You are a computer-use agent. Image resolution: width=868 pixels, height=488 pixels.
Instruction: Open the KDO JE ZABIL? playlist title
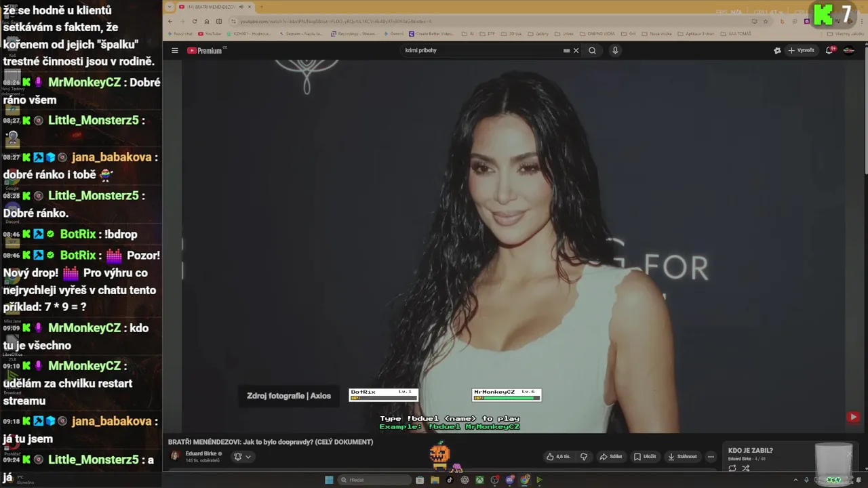(x=751, y=451)
